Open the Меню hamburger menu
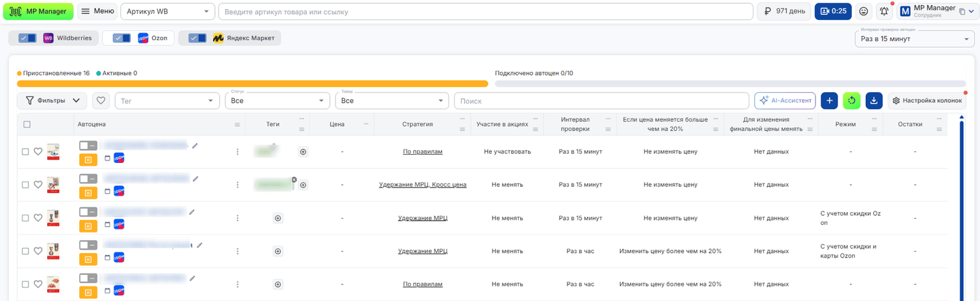The width and height of the screenshot is (980, 301). [x=98, y=12]
